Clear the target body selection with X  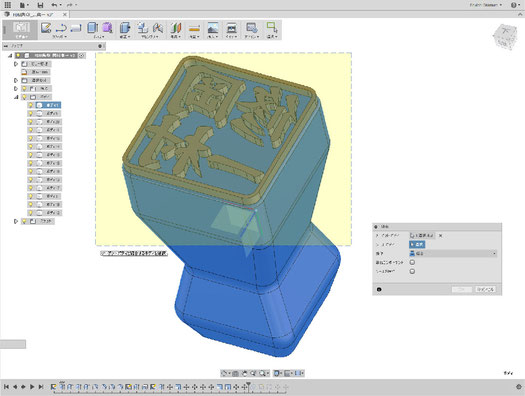click(441, 236)
